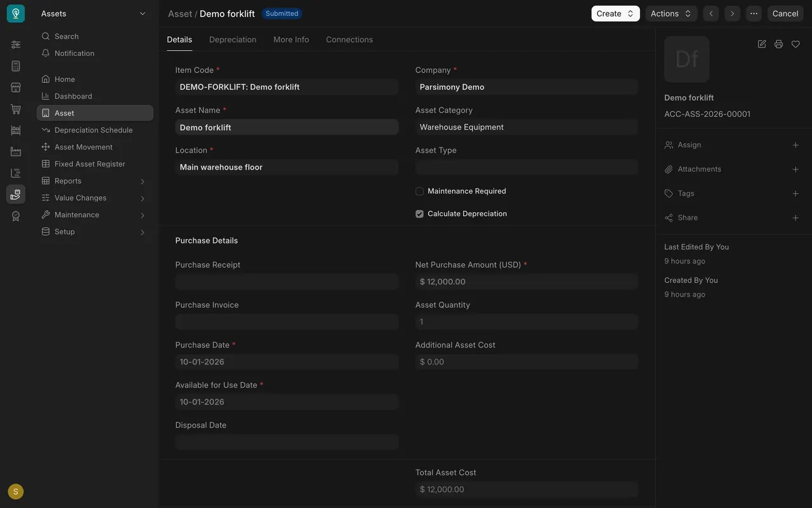Open the shopping cart buying module icon
Image resolution: width=812 pixels, height=508 pixels.
coord(16,109)
